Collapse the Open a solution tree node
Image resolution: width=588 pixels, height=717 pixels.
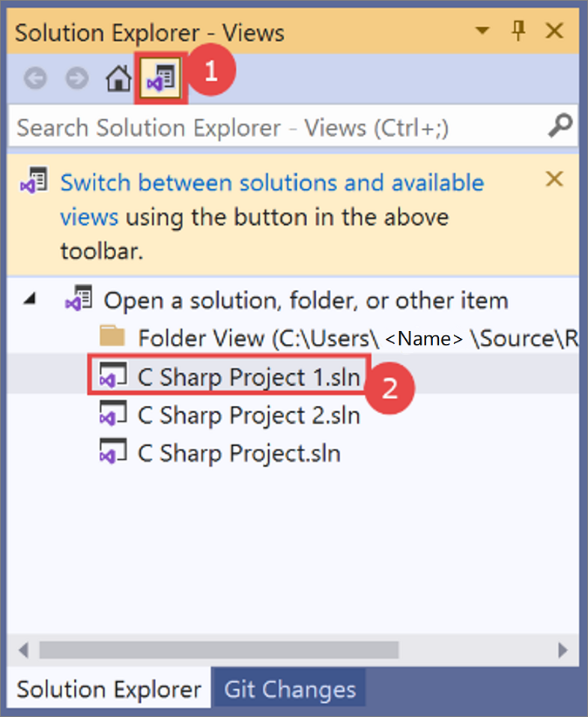(x=30, y=299)
